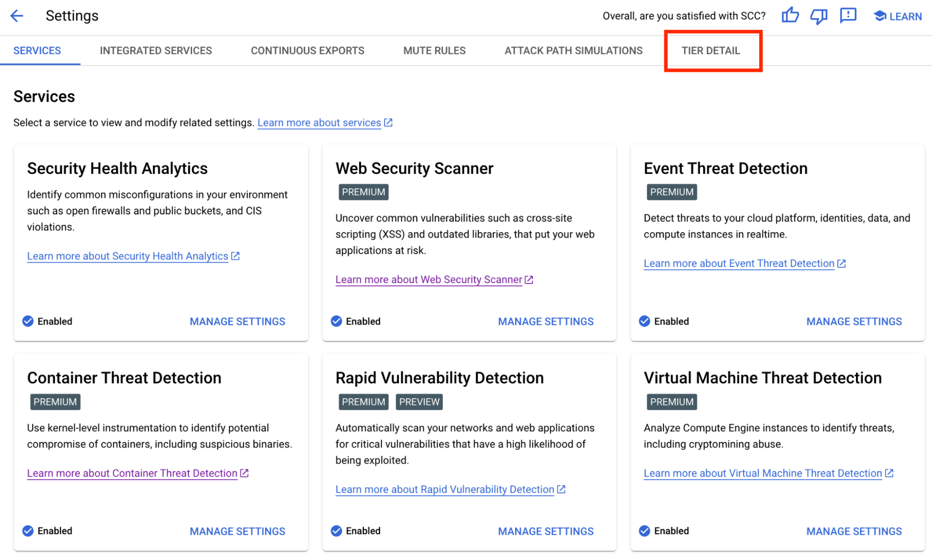
Task: Click Enabled checkmark on Event Threat Detection
Action: (644, 321)
